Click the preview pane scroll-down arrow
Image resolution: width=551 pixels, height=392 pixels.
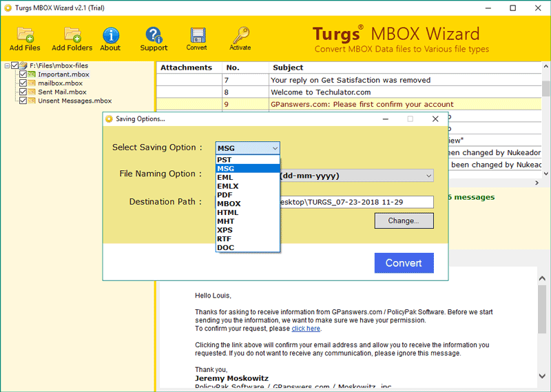pyautogui.click(x=542, y=375)
